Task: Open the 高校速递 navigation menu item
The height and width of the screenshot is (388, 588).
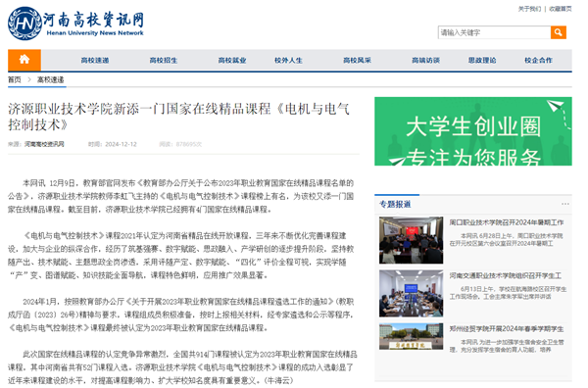Action: click(x=95, y=61)
